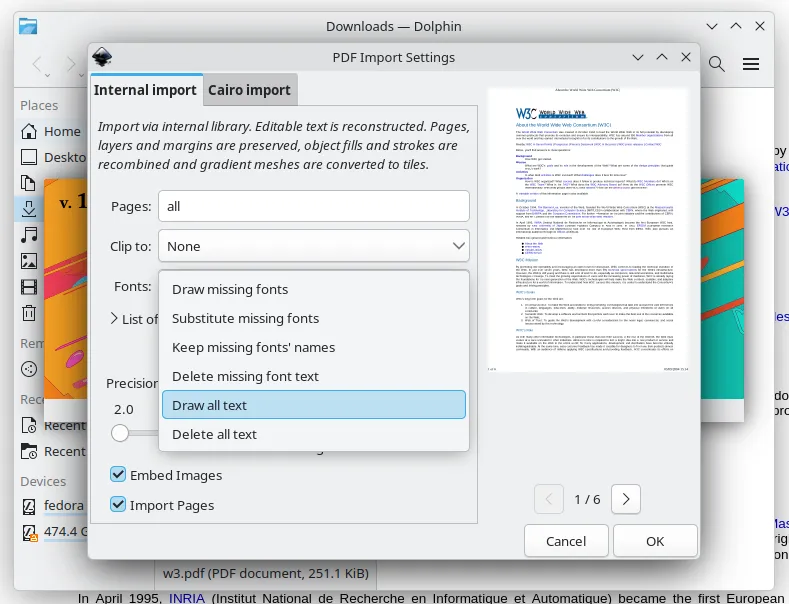
Task: Click the Precision slider handle
Action: (121, 433)
